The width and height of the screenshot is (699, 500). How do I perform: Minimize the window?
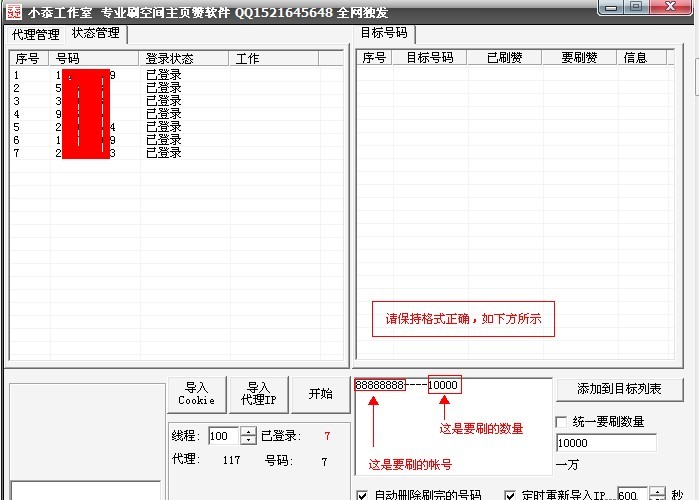611,6
